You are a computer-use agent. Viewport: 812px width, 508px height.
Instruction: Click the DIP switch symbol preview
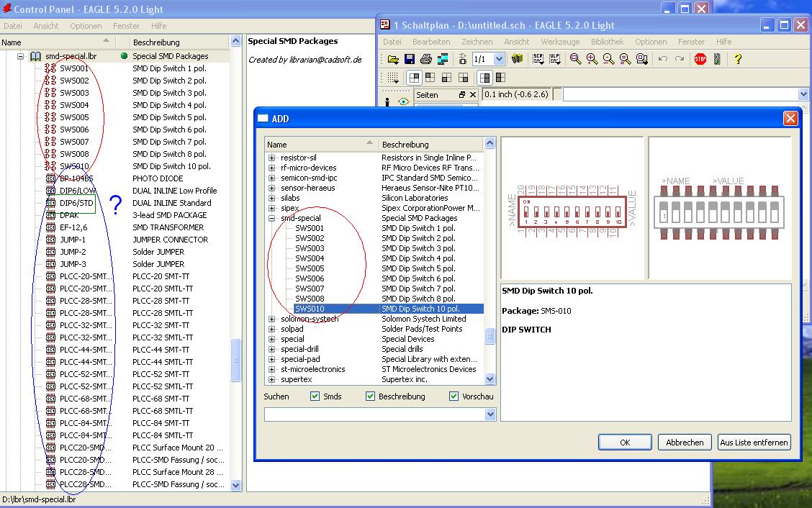pyautogui.click(x=572, y=207)
